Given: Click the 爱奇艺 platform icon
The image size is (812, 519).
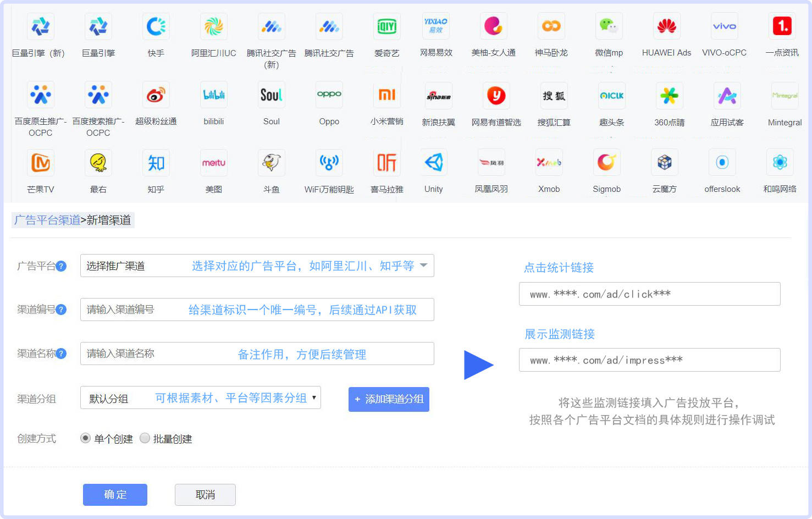Looking at the screenshot, I should tap(387, 26).
